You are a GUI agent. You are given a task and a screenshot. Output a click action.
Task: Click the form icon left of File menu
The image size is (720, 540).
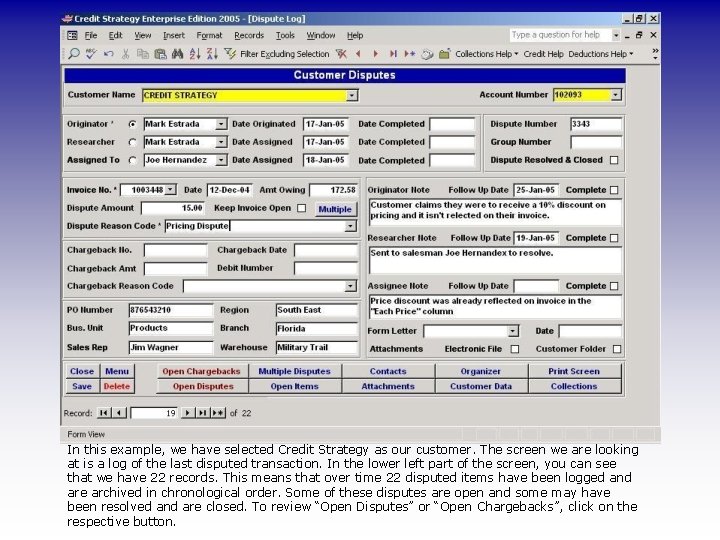coord(73,35)
